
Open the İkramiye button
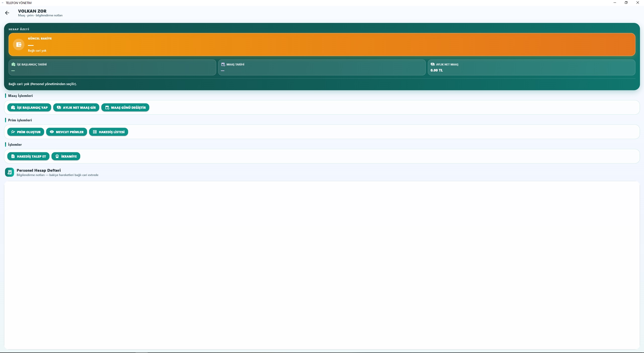pyautogui.click(x=66, y=156)
